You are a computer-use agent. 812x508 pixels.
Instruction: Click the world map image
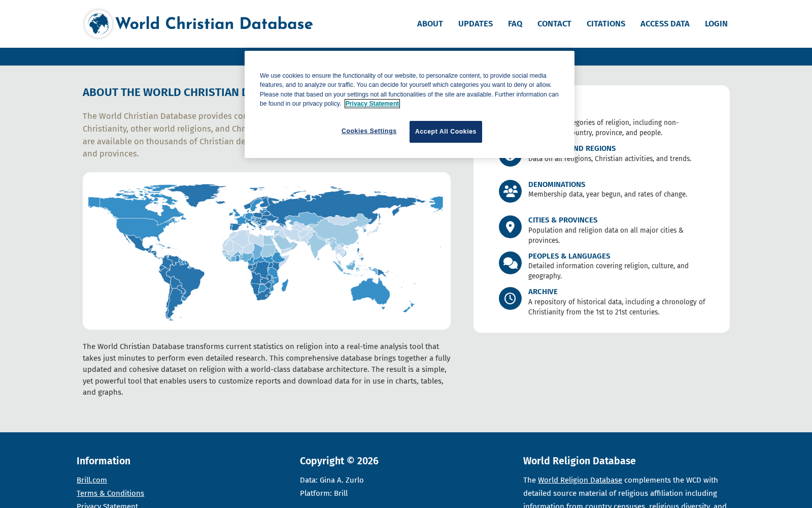(x=266, y=251)
